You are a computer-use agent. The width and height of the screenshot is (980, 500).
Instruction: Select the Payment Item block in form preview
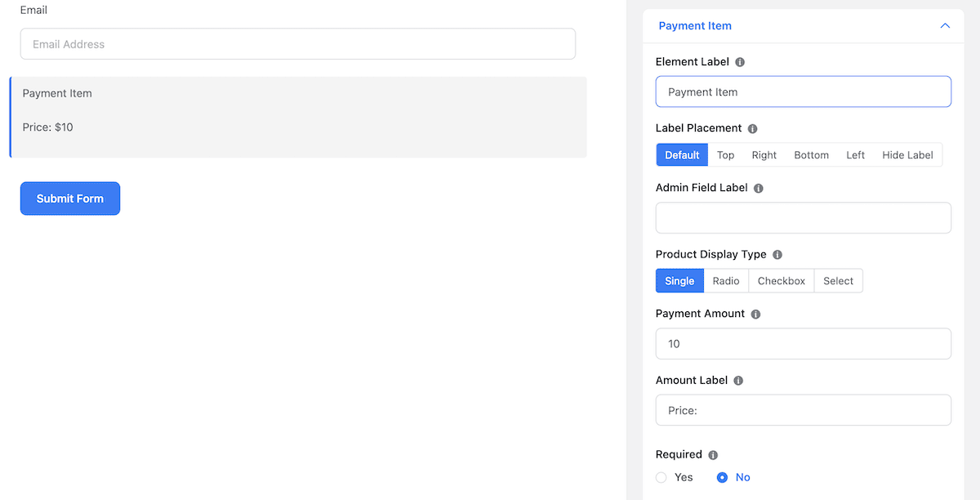click(298, 117)
